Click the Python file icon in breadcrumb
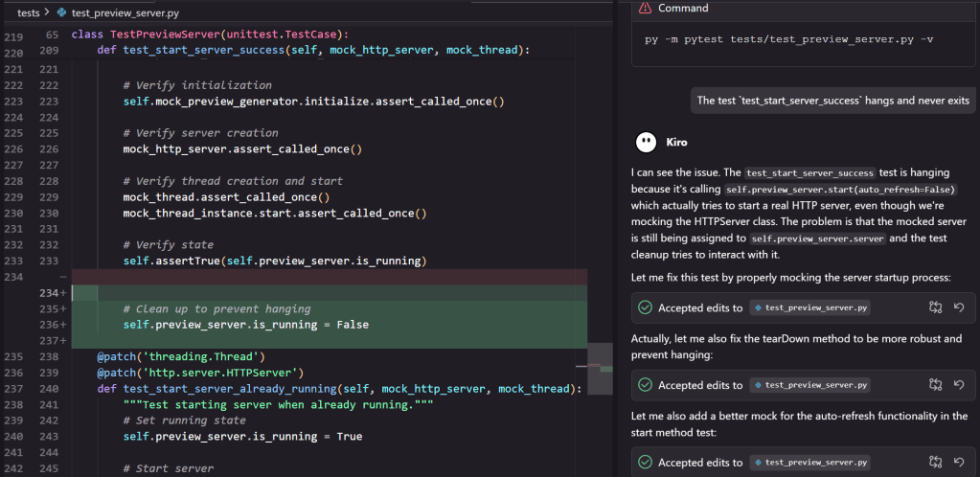Screen dimensions: 980x477 (62, 13)
